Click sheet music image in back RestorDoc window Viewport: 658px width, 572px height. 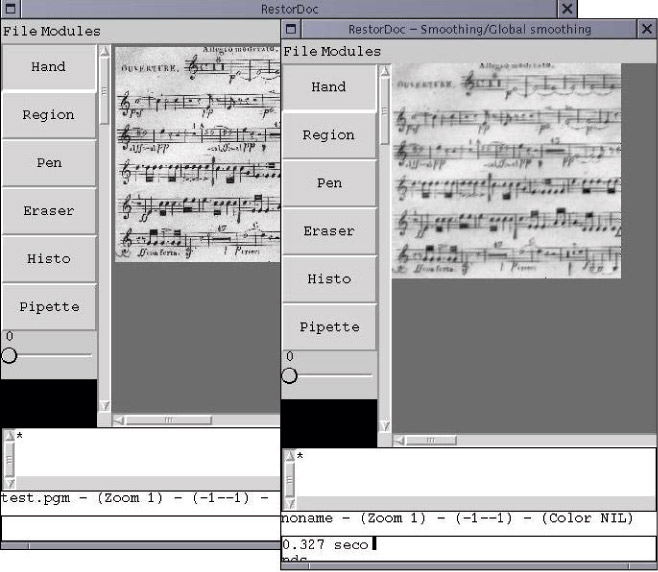point(197,154)
